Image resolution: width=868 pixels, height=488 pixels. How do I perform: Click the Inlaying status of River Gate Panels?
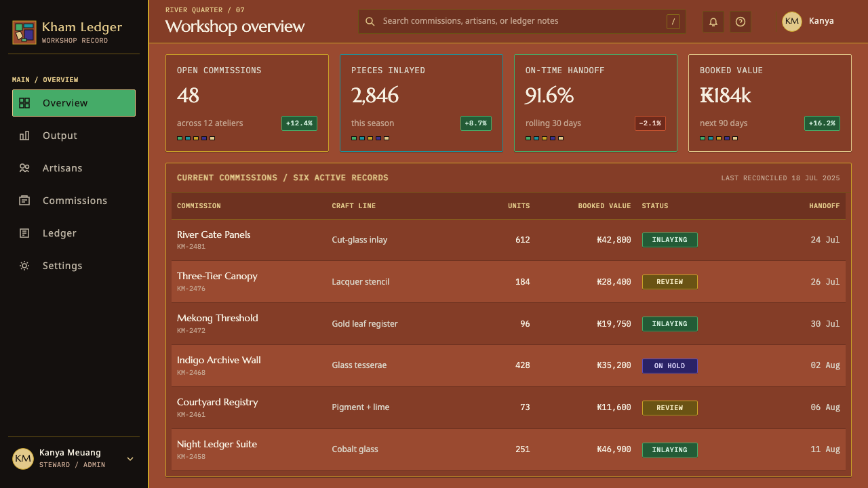(x=670, y=240)
